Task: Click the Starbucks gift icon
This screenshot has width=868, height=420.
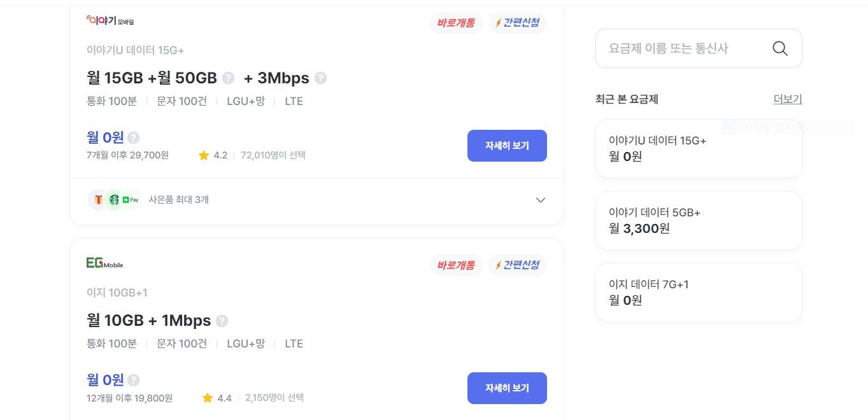Action: (114, 200)
